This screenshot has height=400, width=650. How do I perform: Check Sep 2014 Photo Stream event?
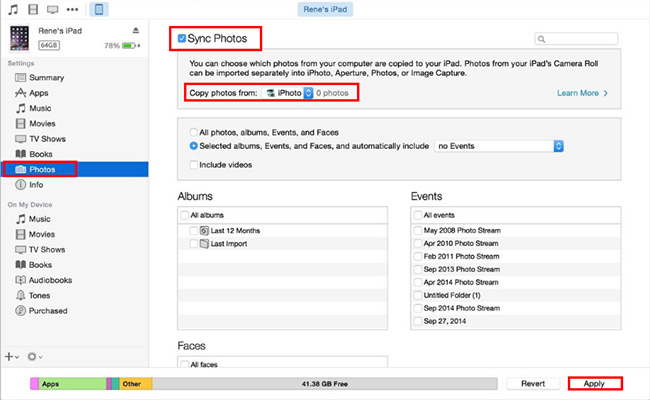[418, 308]
